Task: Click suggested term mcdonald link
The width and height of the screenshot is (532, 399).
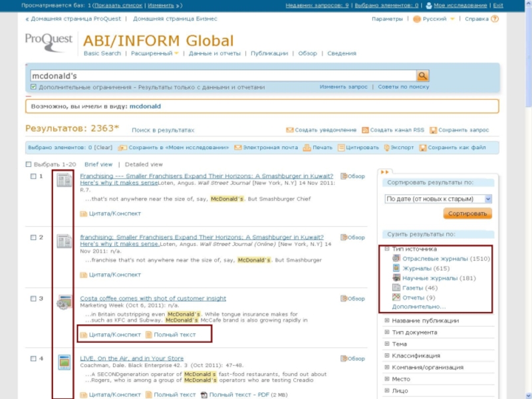Action: coord(145,106)
